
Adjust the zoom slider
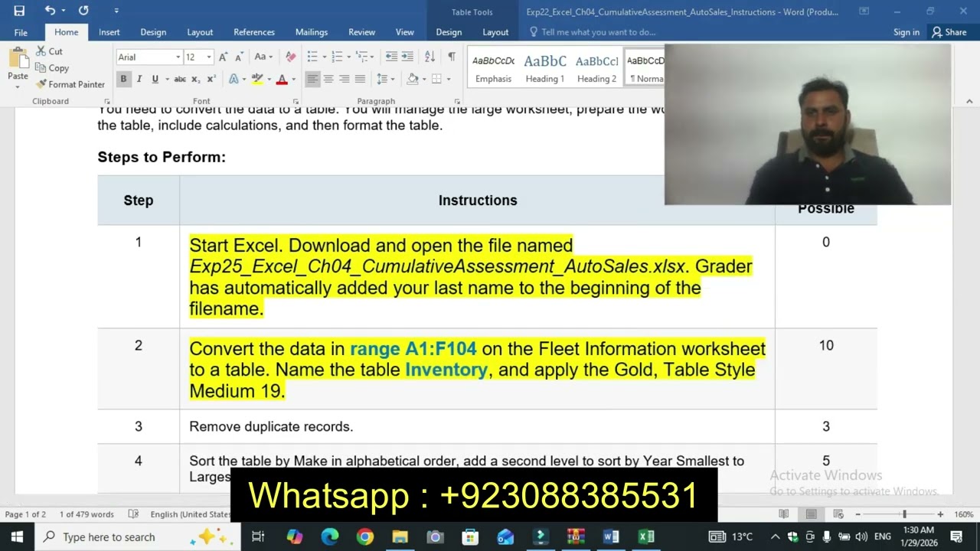point(904,514)
